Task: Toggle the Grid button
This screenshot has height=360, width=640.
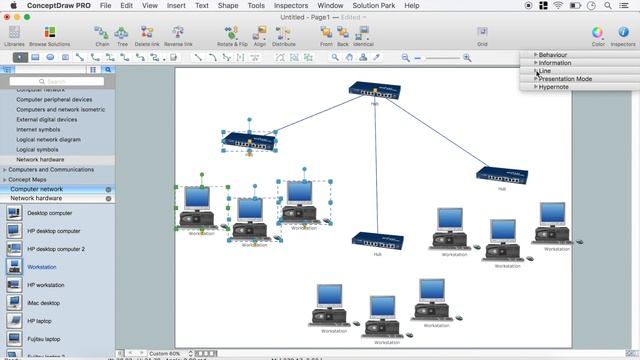Action: coord(482,36)
